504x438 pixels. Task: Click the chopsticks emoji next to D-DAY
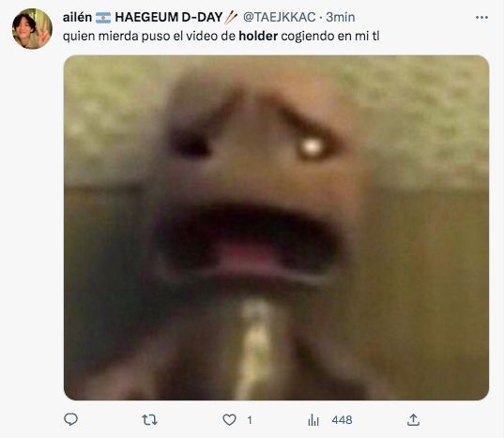[x=231, y=18]
